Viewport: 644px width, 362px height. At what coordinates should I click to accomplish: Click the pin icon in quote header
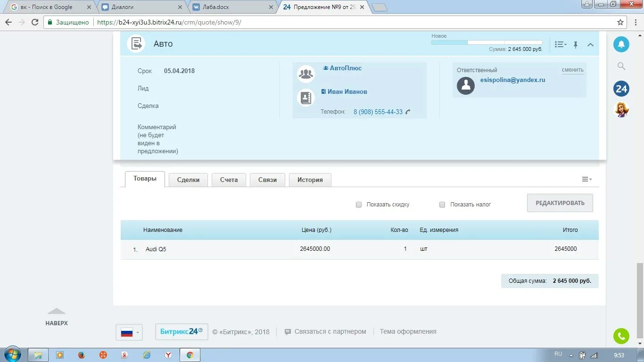(x=576, y=45)
